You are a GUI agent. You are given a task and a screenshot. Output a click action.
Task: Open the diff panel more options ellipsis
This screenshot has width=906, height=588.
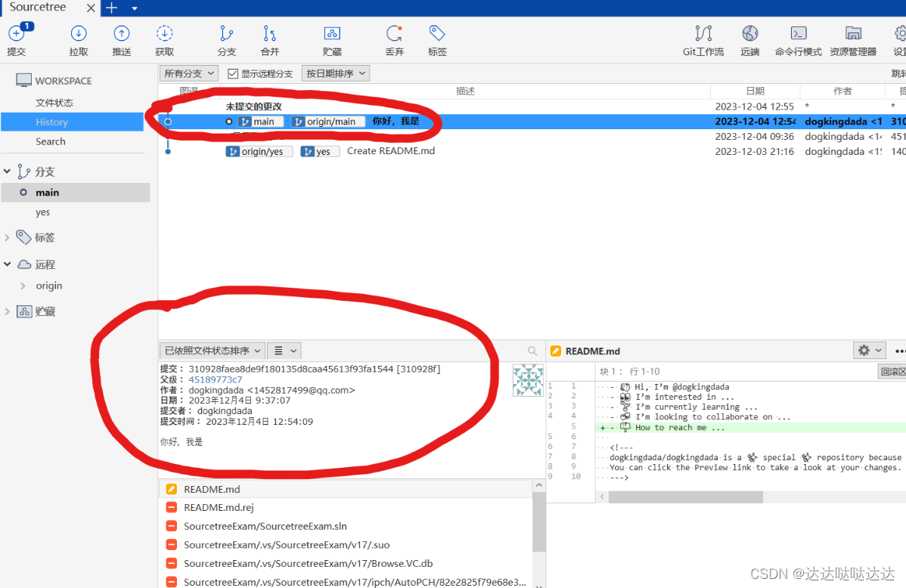pyautogui.click(x=900, y=351)
